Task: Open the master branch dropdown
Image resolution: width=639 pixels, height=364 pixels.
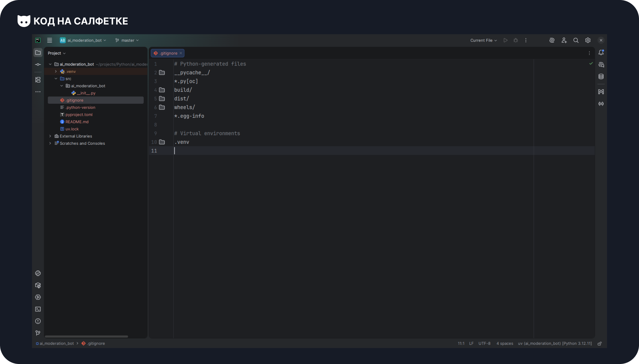Action: point(127,40)
